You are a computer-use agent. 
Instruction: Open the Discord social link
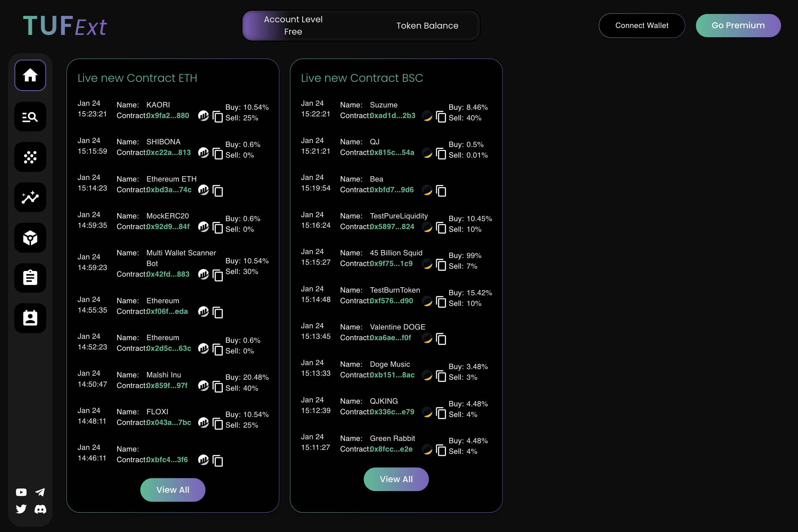[x=40, y=509]
